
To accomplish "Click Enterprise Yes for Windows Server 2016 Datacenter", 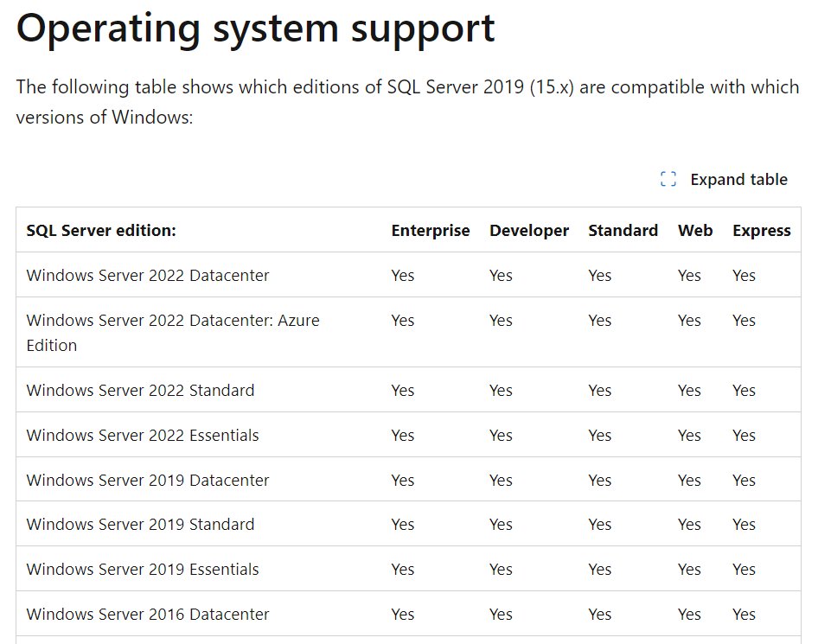I will coord(403,615).
